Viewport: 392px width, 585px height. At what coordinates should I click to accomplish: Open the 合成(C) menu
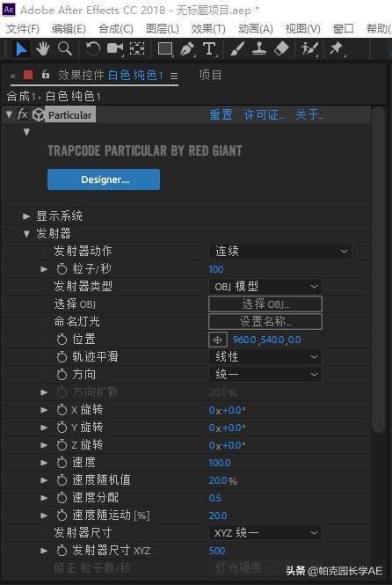coord(116,29)
